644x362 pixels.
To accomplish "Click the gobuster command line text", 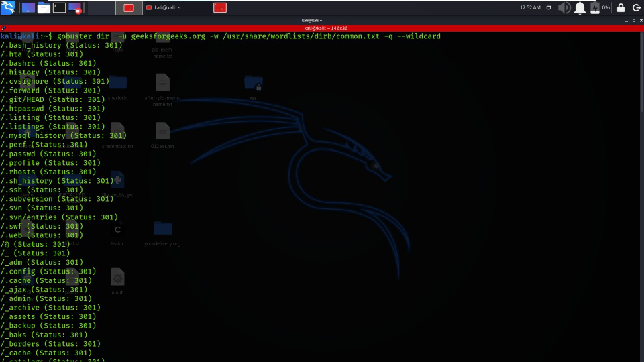I will click(x=248, y=36).
